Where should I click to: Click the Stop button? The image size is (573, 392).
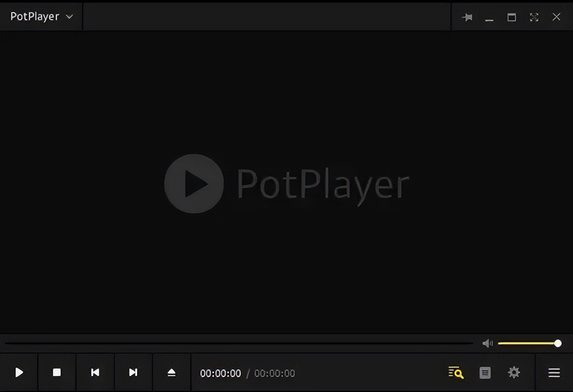tap(57, 372)
